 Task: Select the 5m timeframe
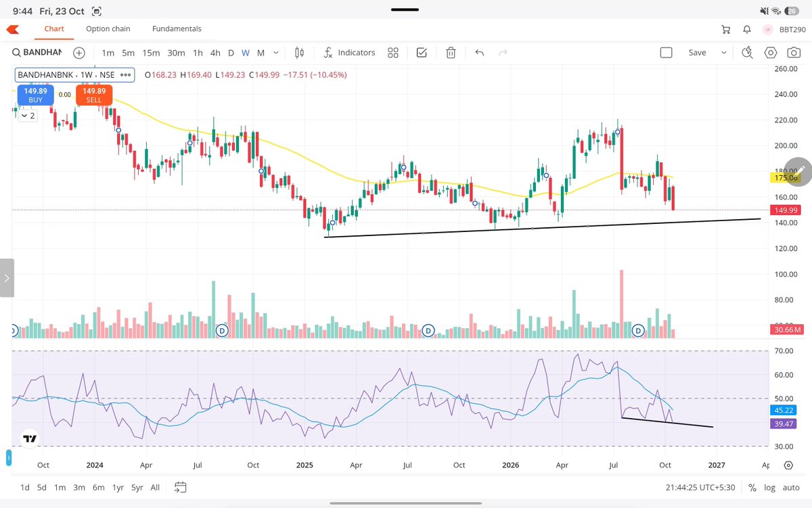pyautogui.click(x=129, y=53)
